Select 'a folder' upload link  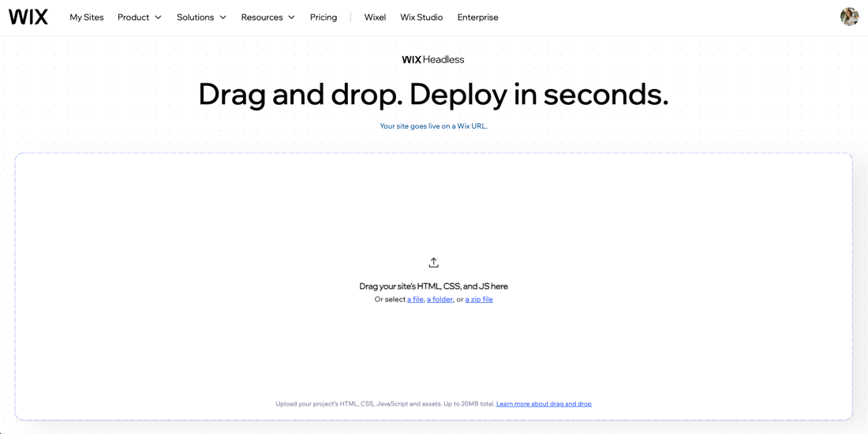(x=440, y=300)
